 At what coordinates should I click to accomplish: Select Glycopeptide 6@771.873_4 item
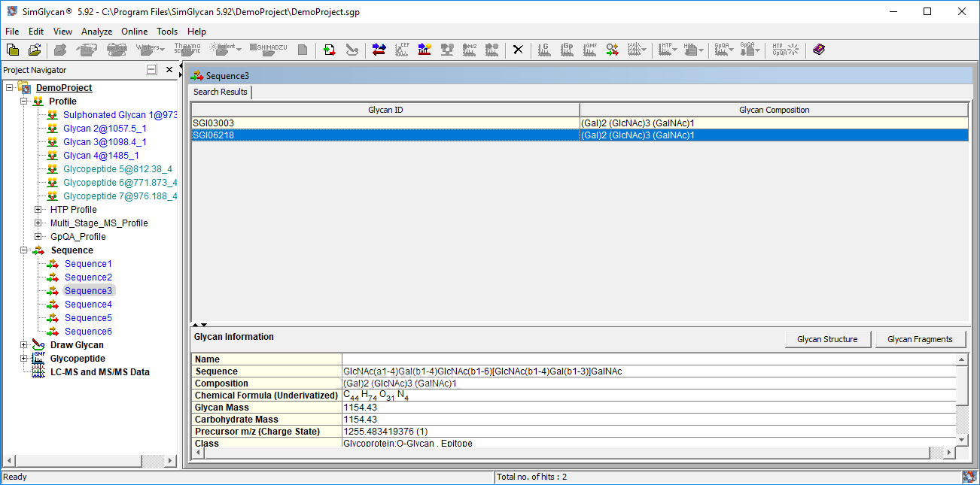(x=120, y=183)
